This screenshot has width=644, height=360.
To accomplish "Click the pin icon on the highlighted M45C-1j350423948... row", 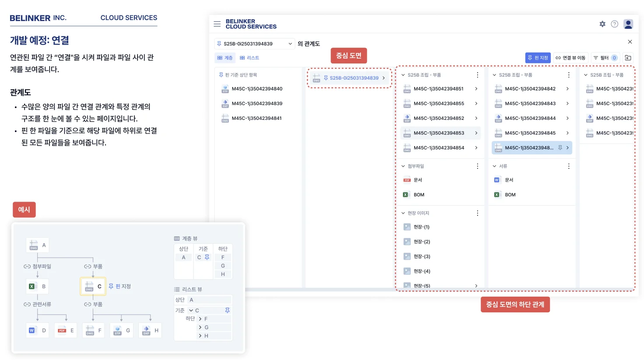I will (x=560, y=148).
